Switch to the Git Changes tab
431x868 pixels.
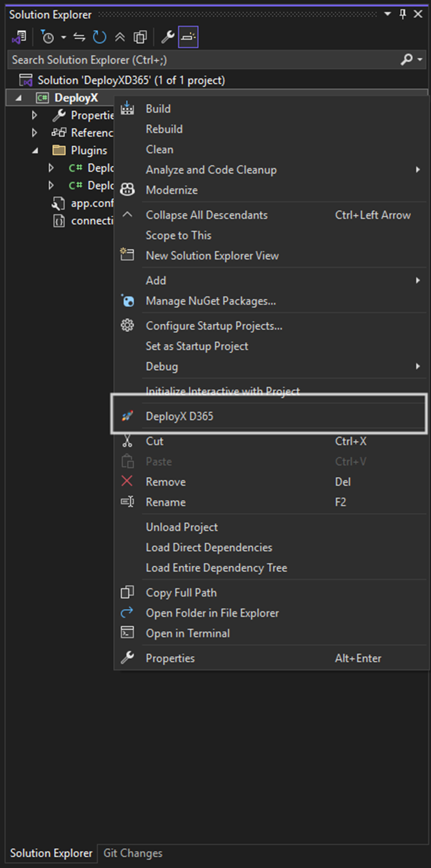[133, 853]
